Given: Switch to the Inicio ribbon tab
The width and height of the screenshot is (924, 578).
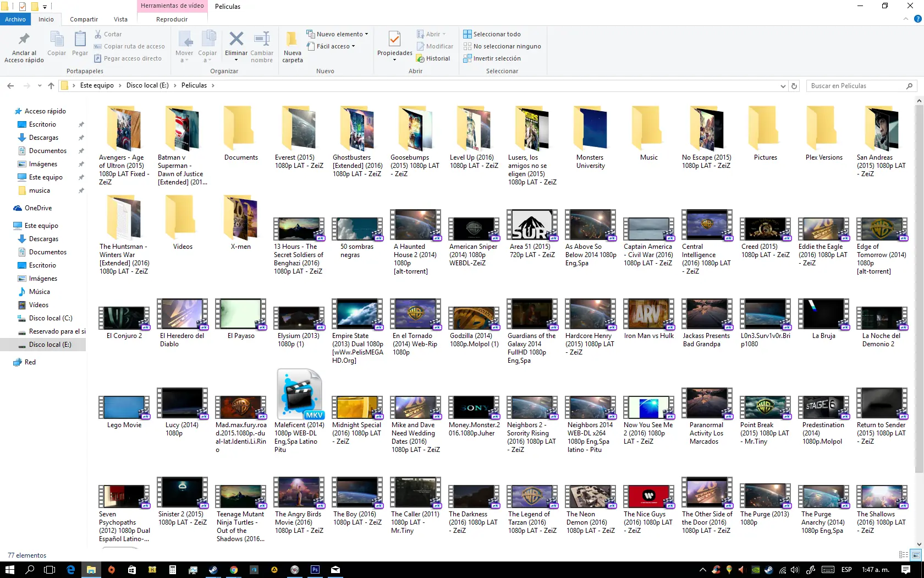Looking at the screenshot, I should click(46, 19).
